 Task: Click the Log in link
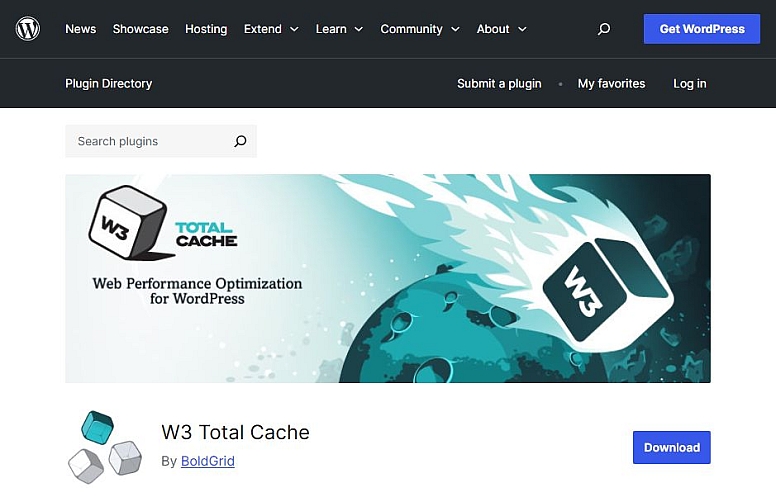[689, 83]
